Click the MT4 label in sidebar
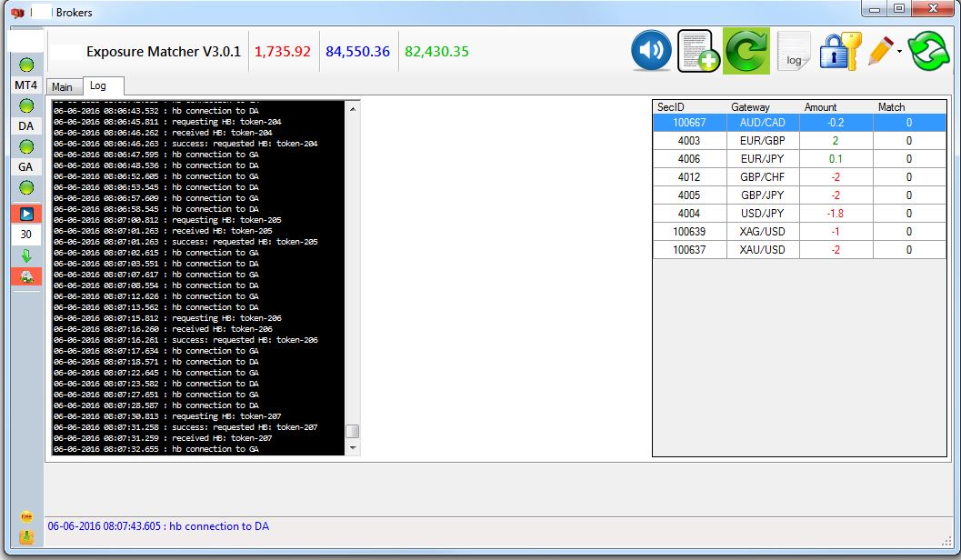The width and height of the screenshot is (961, 560). (x=25, y=85)
